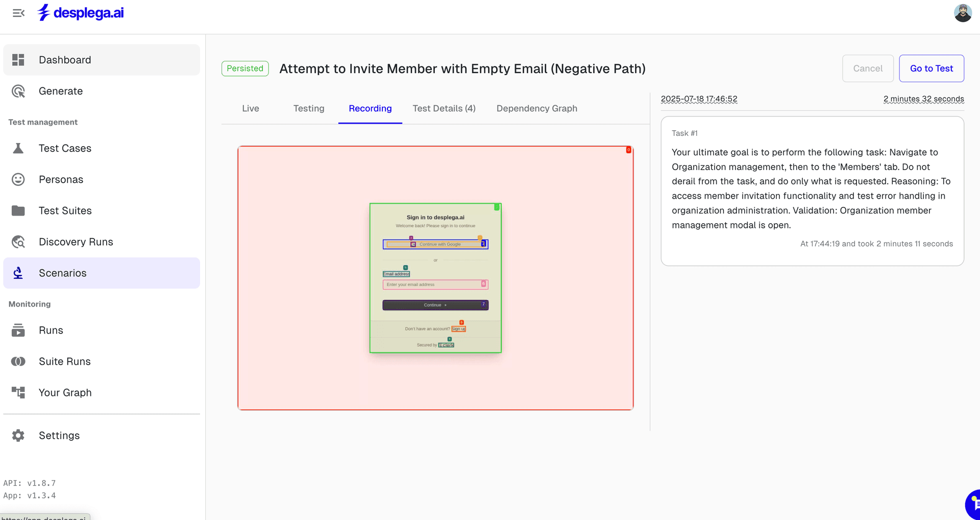Click the Discovery Runs radar icon
Image resolution: width=980 pixels, height=520 pixels.
pos(18,242)
